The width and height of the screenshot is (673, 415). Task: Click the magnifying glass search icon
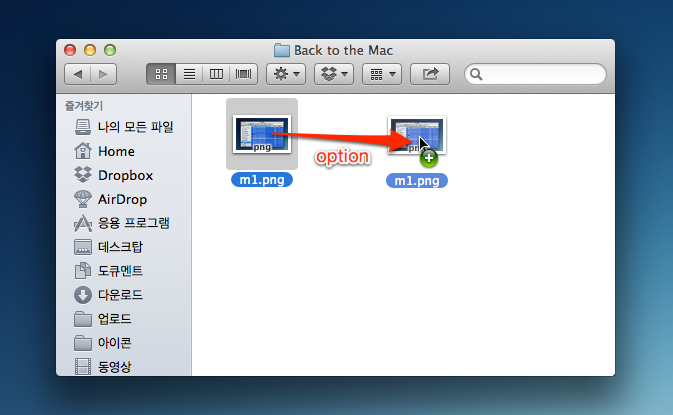click(476, 74)
